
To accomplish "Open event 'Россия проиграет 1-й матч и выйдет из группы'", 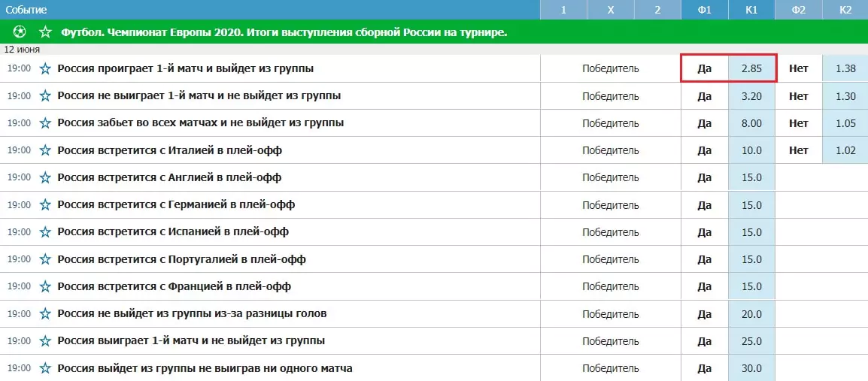I will click(x=186, y=68).
